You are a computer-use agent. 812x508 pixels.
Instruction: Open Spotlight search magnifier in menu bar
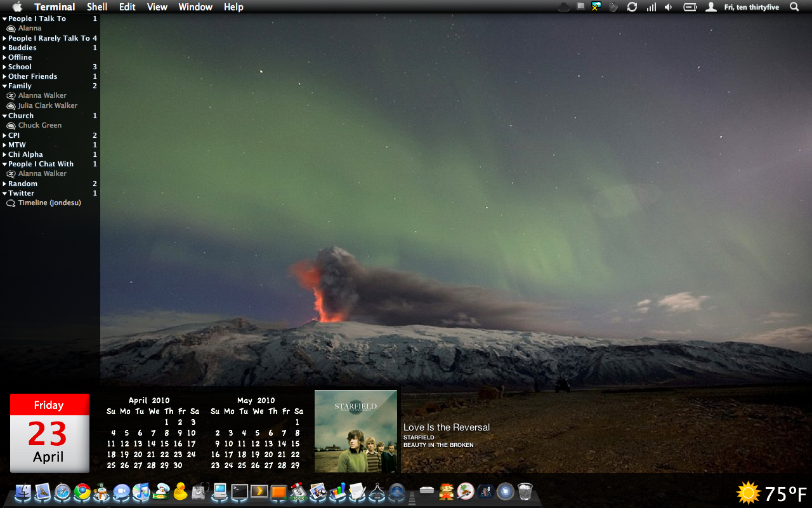click(794, 7)
